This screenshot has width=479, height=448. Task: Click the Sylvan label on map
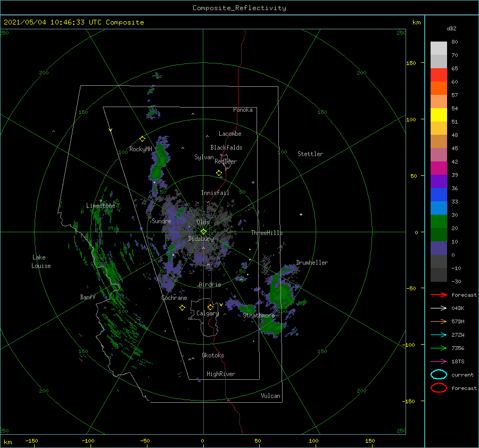point(204,157)
